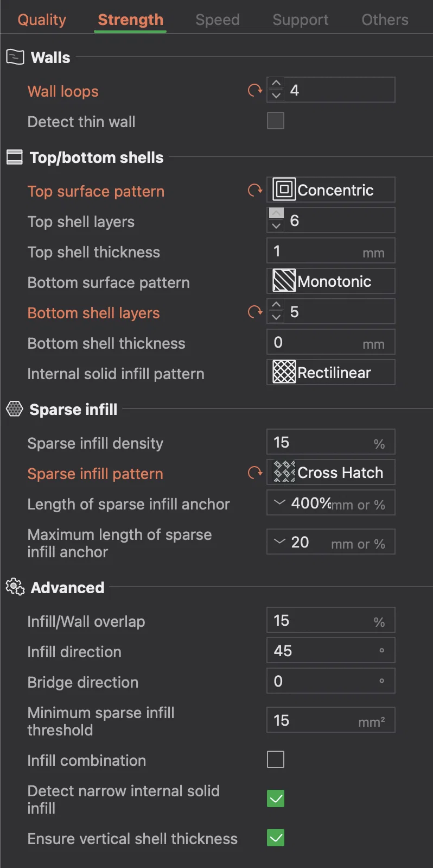This screenshot has width=433, height=868.
Task: Revert Sparse infill pattern with reset icon
Action: (255, 473)
